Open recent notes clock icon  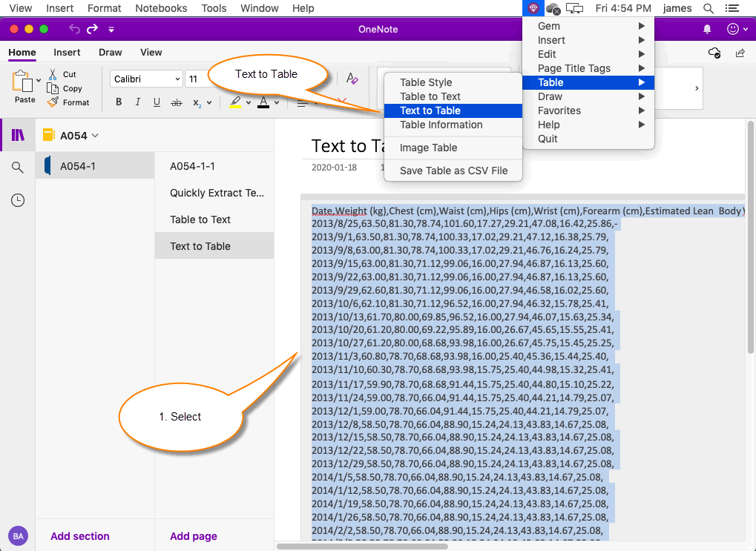click(18, 200)
